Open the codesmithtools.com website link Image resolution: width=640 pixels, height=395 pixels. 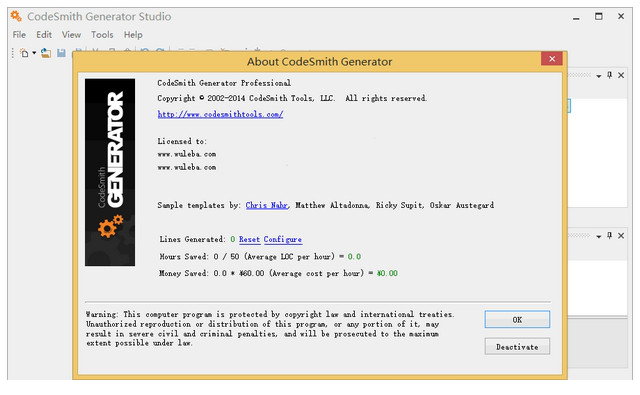(220, 114)
